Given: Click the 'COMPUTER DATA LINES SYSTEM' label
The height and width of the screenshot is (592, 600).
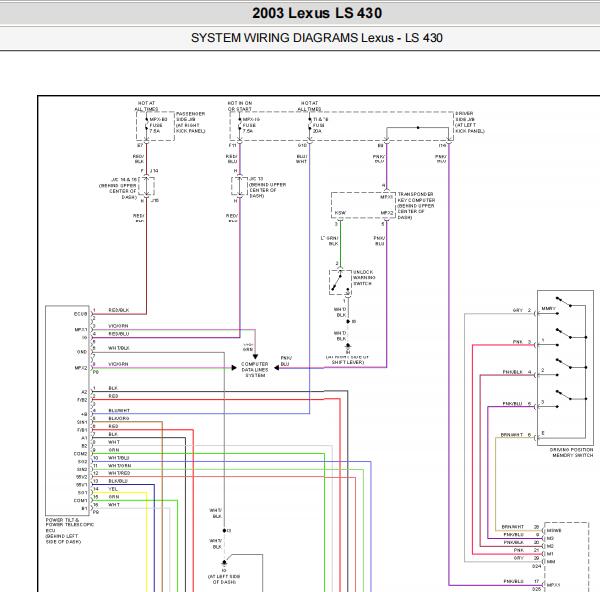Looking at the screenshot, I should coord(255,370).
